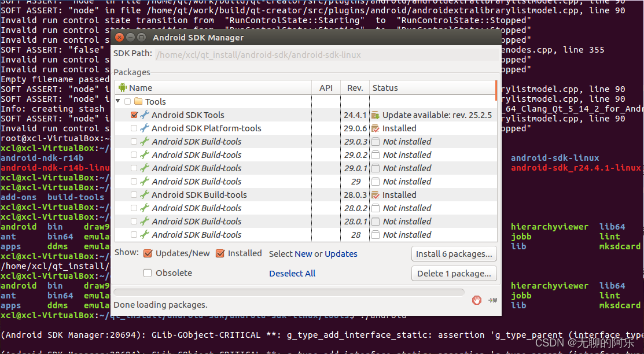Toggle the Tools folder checkbox

[127, 101]
